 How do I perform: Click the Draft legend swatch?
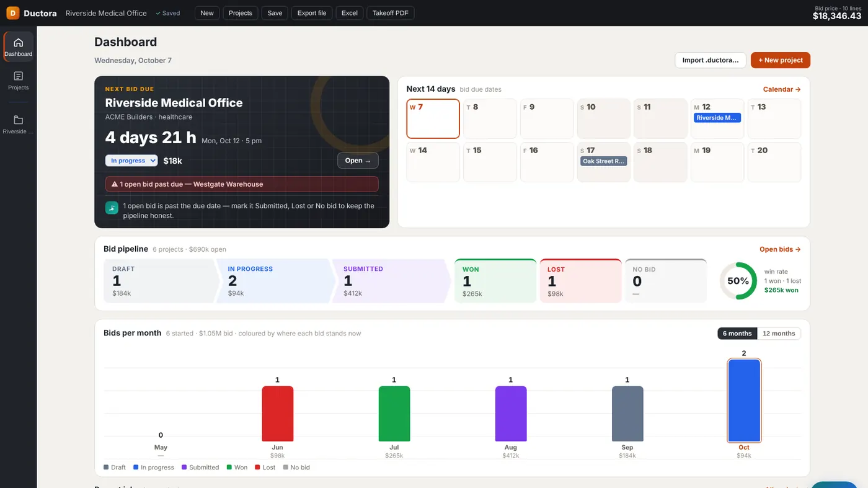point(106,467)
